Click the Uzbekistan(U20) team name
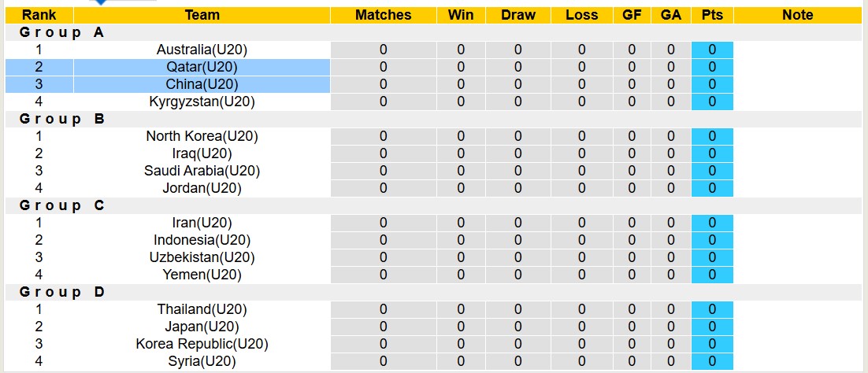 (x=202, y=257)
